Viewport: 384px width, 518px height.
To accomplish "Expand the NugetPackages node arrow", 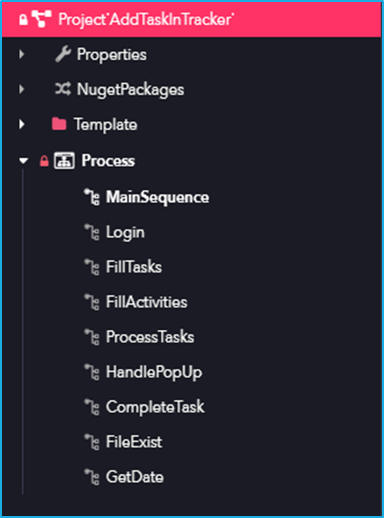I will [x=22, y=89].
